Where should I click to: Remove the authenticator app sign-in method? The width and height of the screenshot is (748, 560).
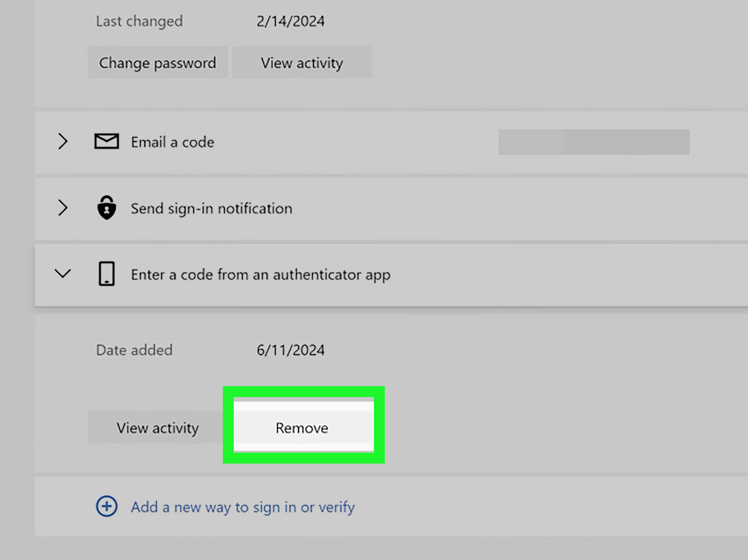tap(302, 428)
